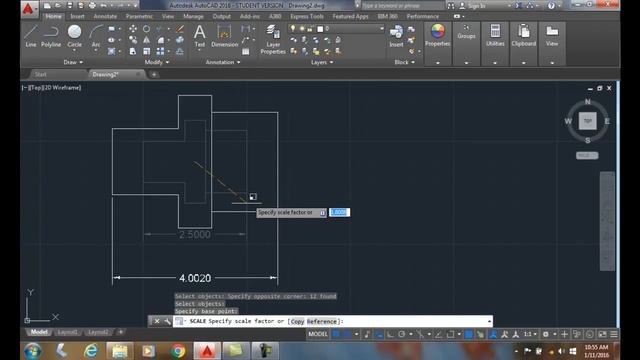Open the Clipboard panel
640x360 pixels.
(524, 35)
